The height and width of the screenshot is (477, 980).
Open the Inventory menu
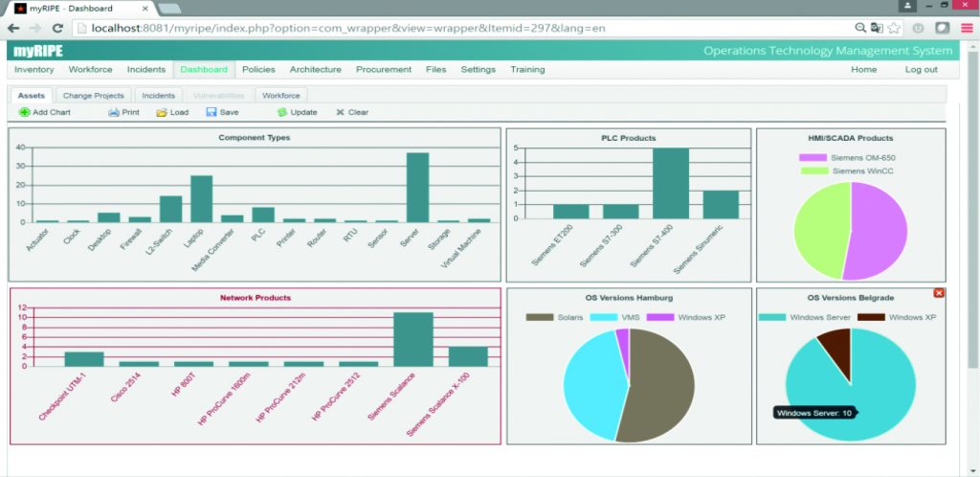tap(34, 69)
